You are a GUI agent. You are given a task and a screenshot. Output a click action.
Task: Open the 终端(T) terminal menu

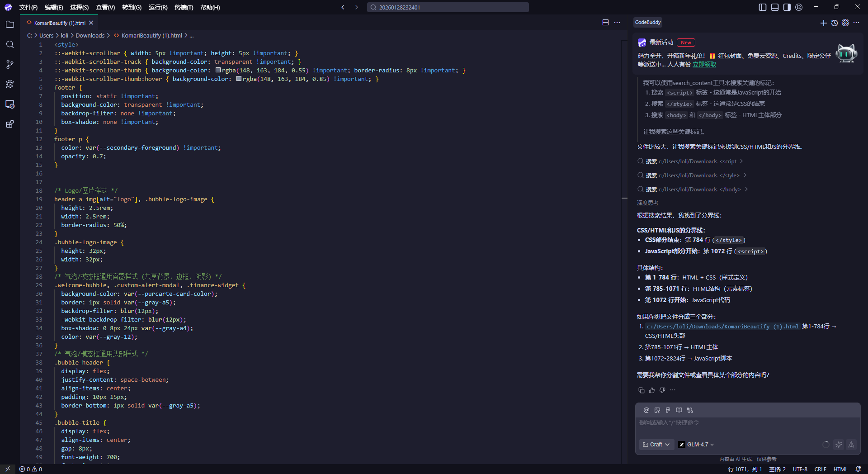click(184, 7)
